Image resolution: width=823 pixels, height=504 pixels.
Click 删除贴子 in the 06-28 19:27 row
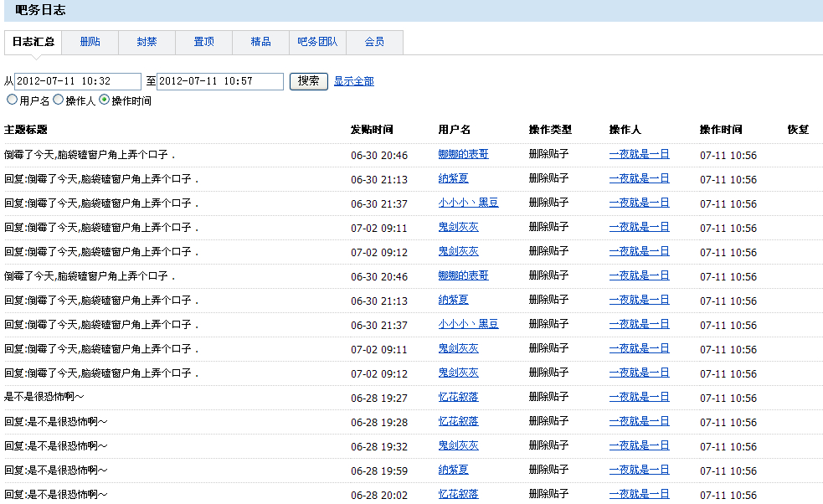pyautogui.click(x=548, y=397)
